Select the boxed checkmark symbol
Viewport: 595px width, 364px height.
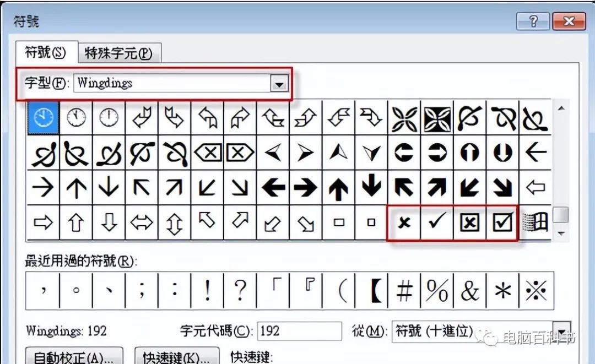tap(503, 222)
